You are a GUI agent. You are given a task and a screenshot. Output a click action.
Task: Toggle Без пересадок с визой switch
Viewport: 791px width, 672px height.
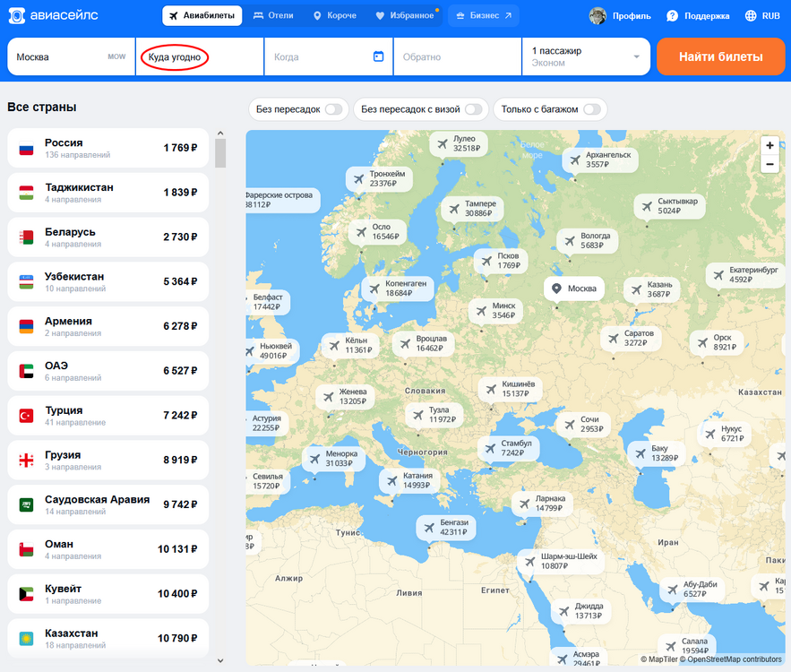coord(473,109)
